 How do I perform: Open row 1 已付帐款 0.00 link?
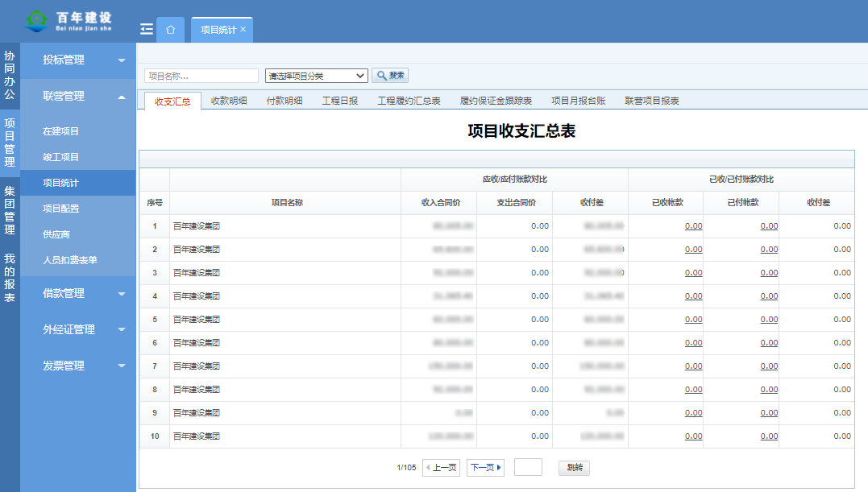coord(769,226)
